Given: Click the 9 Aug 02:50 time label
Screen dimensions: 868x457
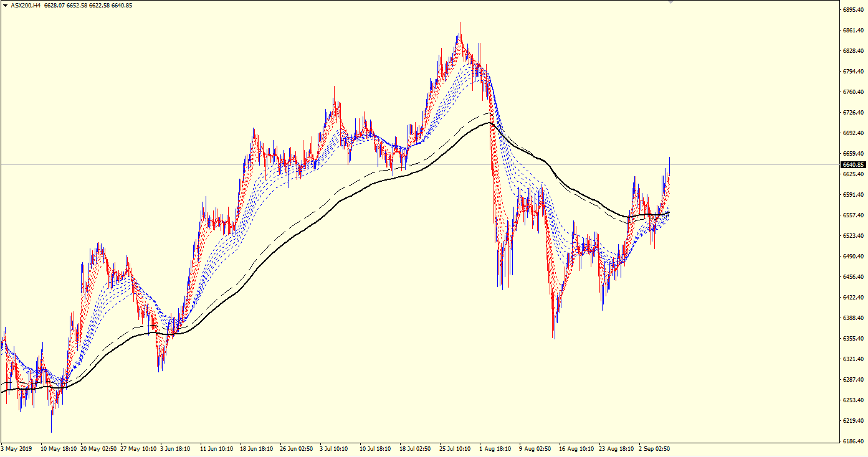Looking at the screenshot, I should [535, 448].
